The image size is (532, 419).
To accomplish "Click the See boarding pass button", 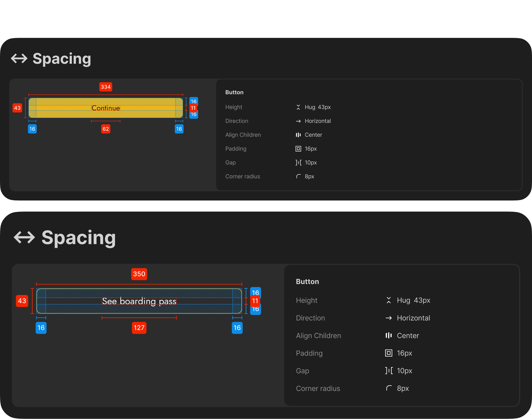I will [139, 301].
